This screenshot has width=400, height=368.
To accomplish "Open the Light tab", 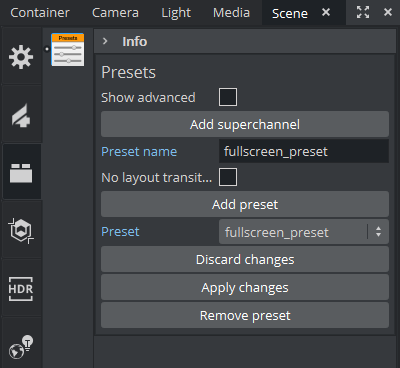I will (176, 13).
